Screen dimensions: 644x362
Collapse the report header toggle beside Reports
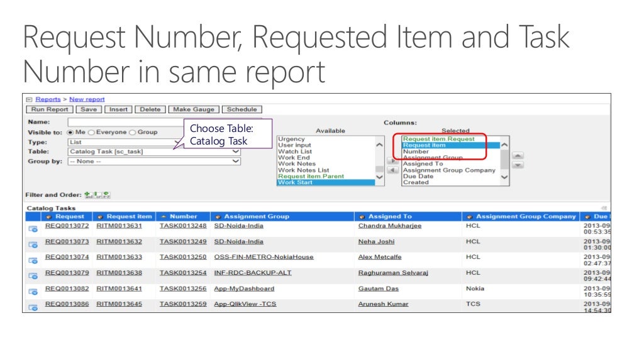[29, 99]
